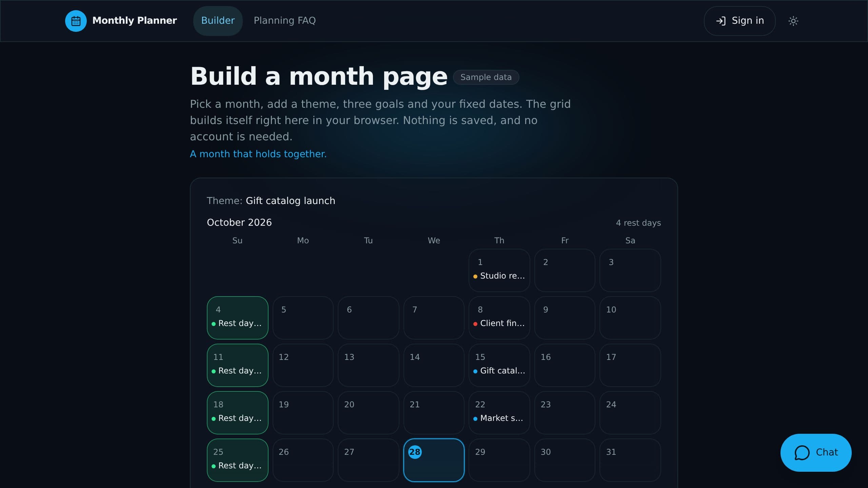The width and height of the screenshot is (868, 488).
Task: Select day 31 cell
Action: (630, 460)
